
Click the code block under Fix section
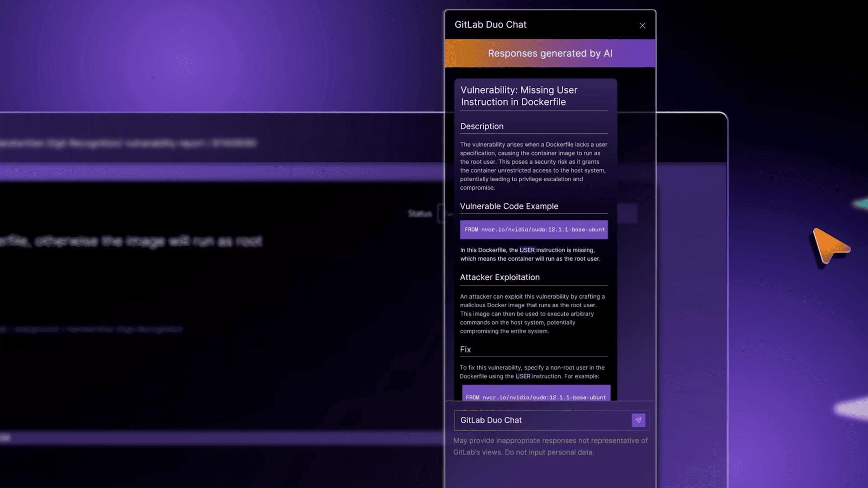(536, 395)
